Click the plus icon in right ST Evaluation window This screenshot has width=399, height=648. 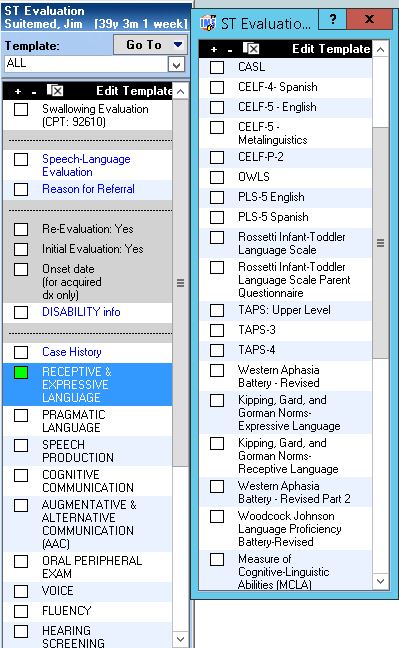click(x=214, y=50)
